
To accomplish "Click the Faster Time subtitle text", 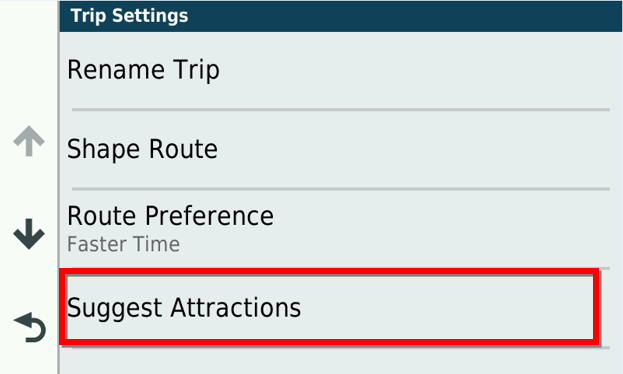I will pyautogui.click(x=124, y=244).
